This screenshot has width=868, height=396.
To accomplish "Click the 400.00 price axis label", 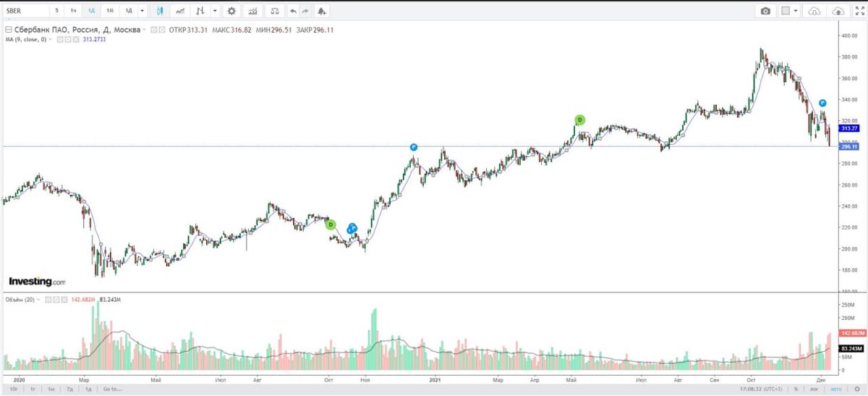I will pos(848,35).
